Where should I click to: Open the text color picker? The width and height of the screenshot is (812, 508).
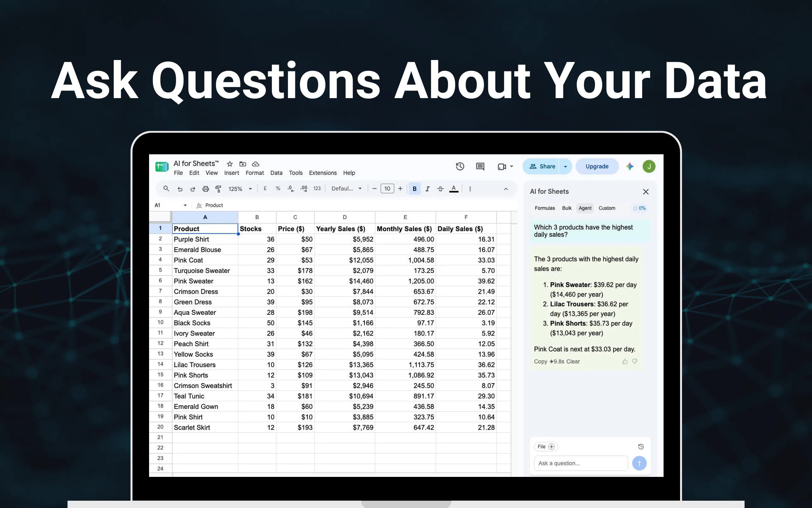pyautogui.click(x=454, y=189)
